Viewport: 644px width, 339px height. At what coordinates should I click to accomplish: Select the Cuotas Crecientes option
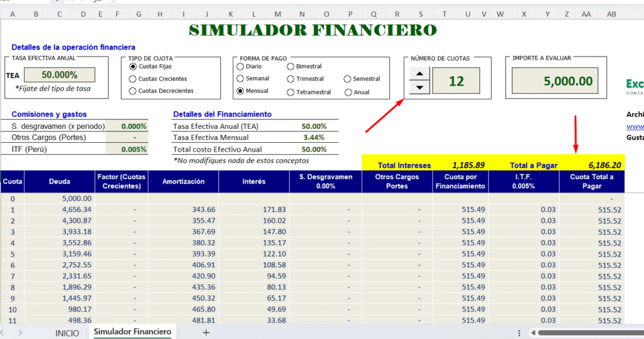(133, 79)
